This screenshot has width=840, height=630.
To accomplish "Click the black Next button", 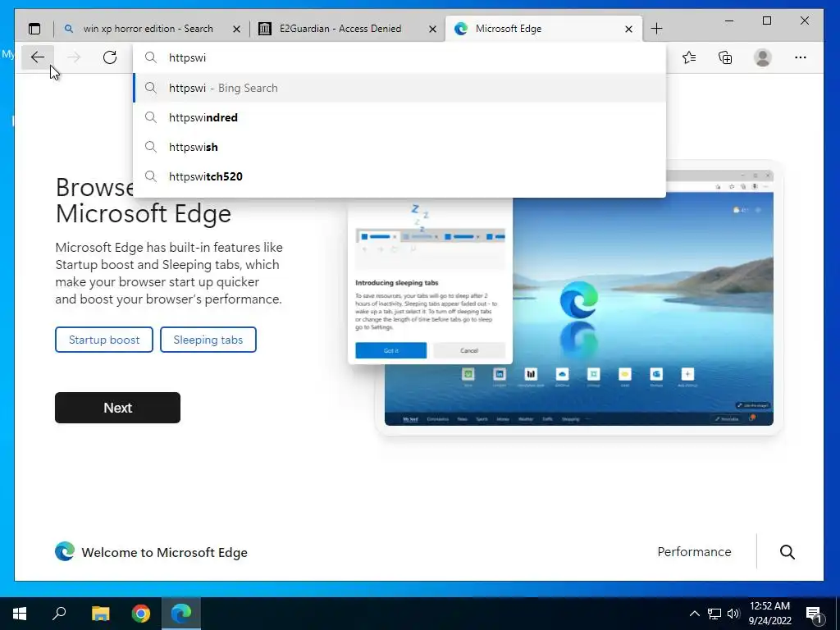I will [117, 408].
